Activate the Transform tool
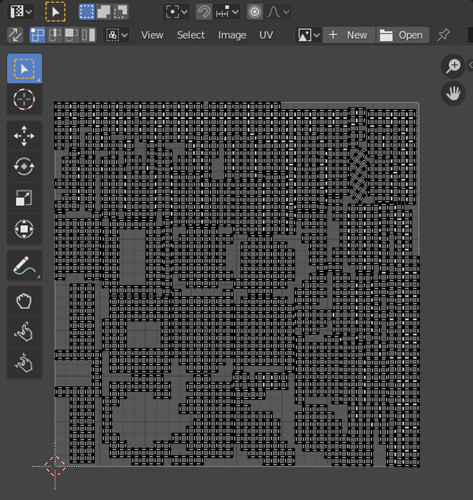The height and width of the screenshot is (500, 473). click(24, 229)
